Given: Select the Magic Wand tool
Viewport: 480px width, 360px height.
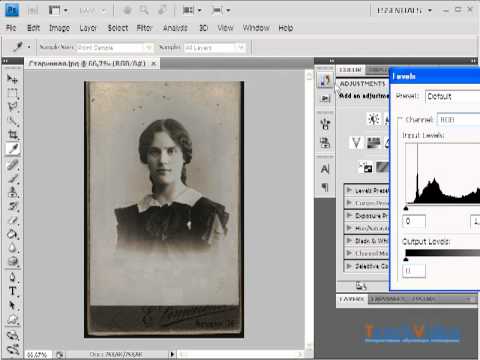Looking at the screenshot, I should 12,121.
